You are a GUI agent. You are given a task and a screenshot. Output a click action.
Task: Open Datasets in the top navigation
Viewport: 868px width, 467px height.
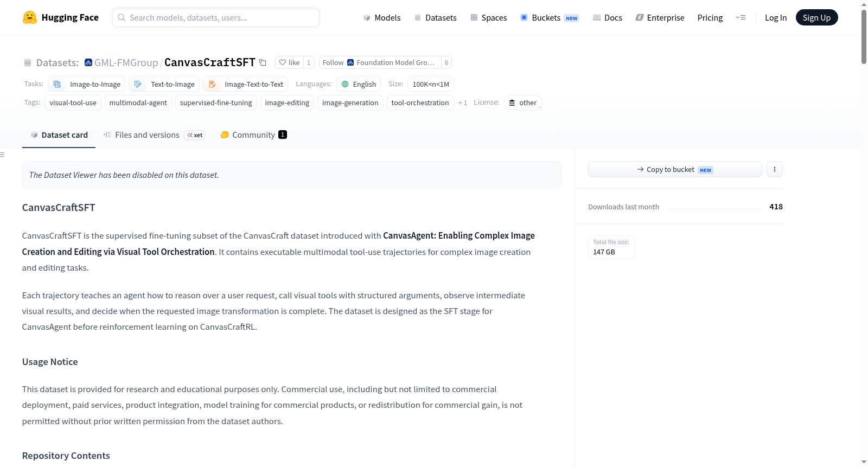pyautogui.click(x=435, y=17)
